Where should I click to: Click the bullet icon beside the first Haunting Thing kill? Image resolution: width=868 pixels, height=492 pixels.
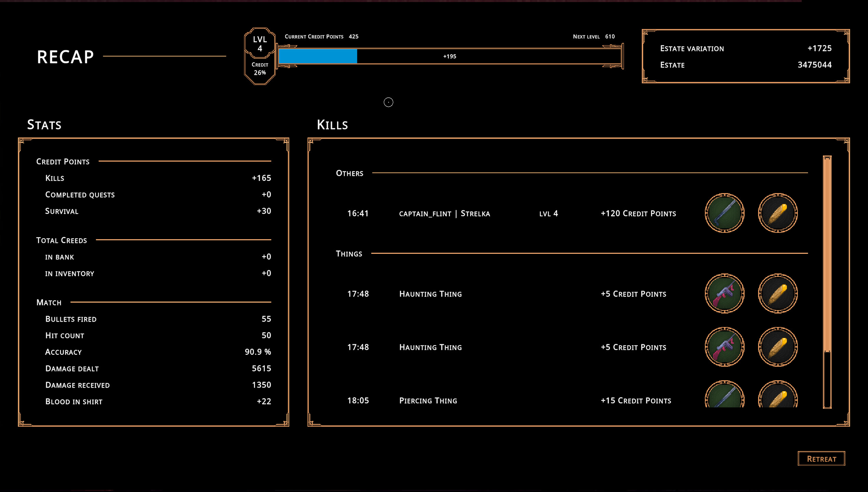click(778, 293)
